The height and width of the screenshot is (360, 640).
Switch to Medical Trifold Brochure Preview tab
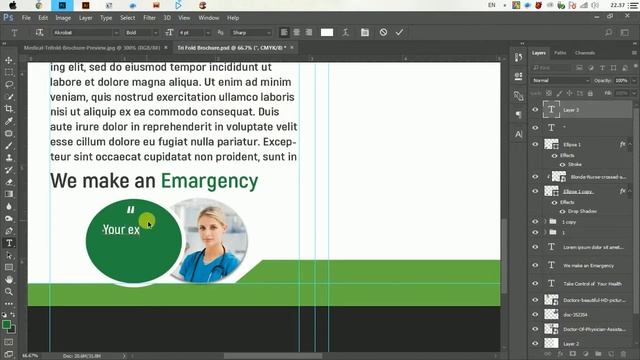tap(92, 48)
